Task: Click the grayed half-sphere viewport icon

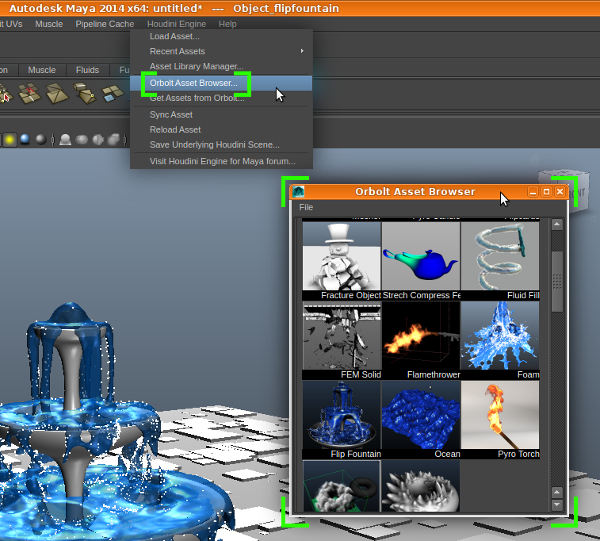Action: coord(98,140)
